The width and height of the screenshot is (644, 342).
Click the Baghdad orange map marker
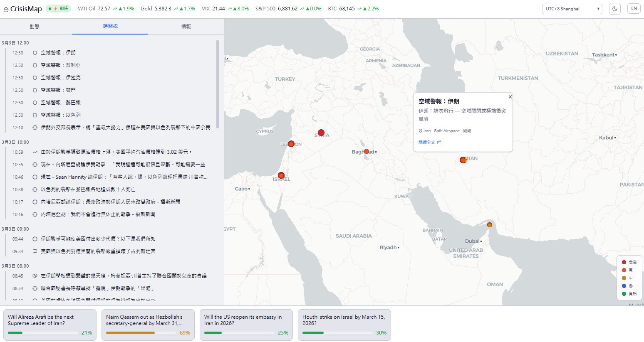point(367,151)
